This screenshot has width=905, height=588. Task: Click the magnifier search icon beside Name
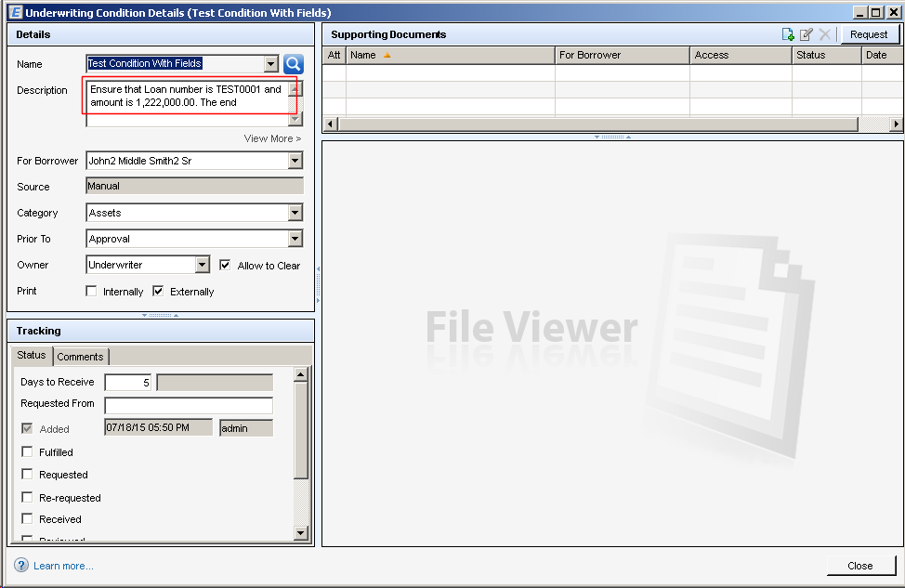tap(294, 64)
